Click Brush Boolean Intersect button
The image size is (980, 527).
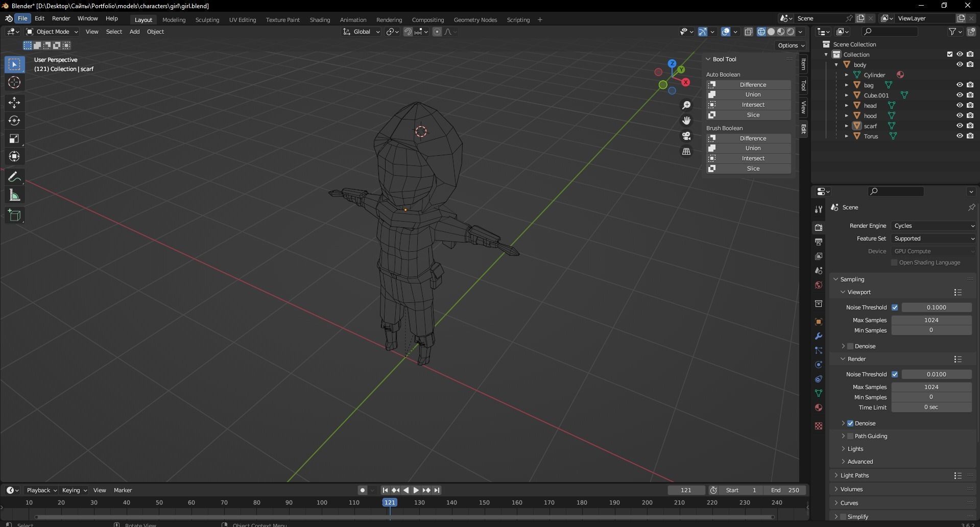[x=749, y=158]
